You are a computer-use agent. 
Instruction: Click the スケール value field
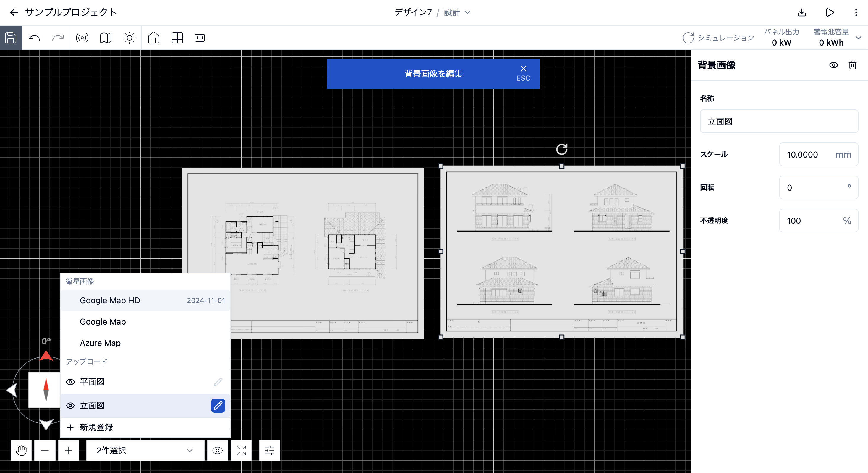[x=819, y=154]
